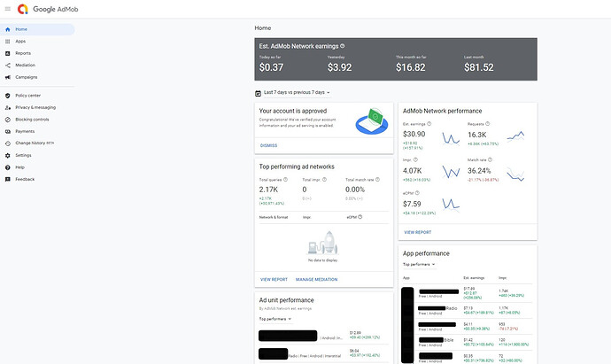Open Feedback in the sidebar
This screenshot has height=364, width=611.
tap(25, 179)
